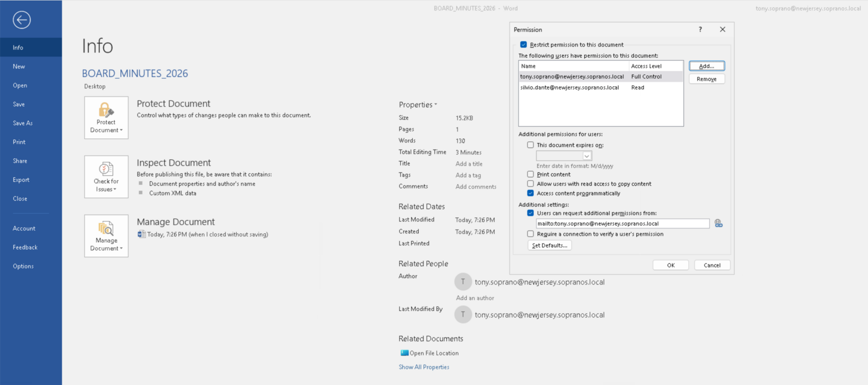The width and height of the screenshot is (868, 385).
Task: Click the Add... button in Permission dialog
Action: [707, 66]
